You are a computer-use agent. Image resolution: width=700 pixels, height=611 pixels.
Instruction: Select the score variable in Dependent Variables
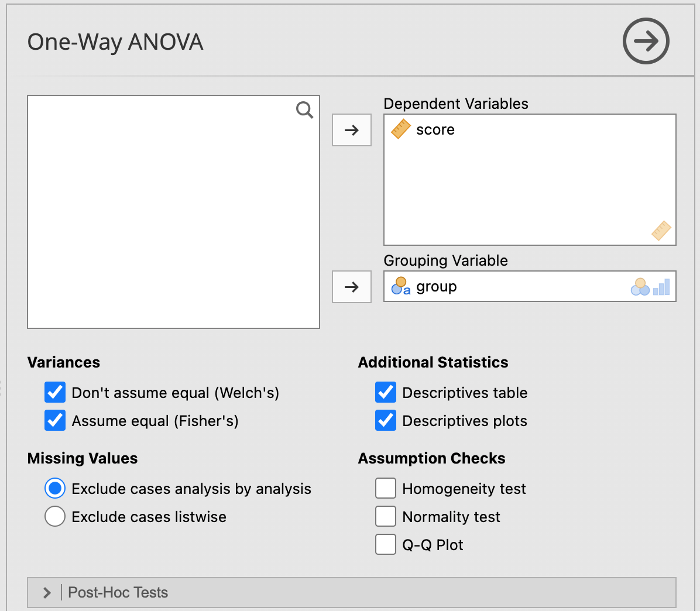click(435, 130)
